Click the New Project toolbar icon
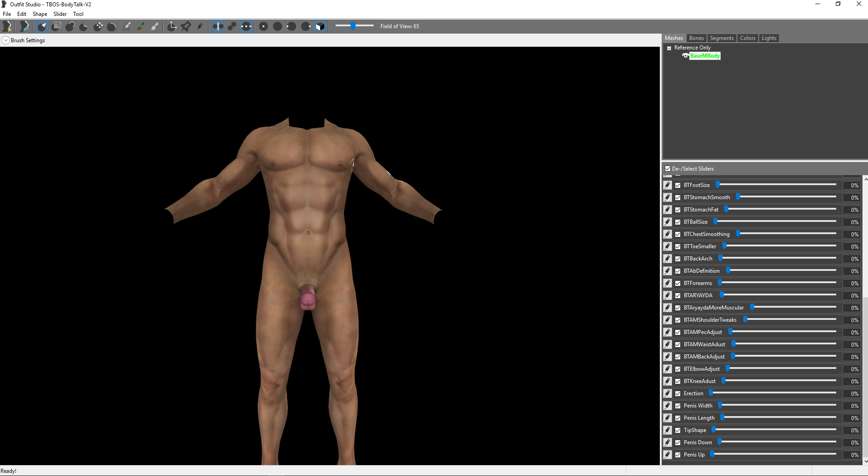The width and height of the screenshot is (868, 476). (x=7, y=26)
